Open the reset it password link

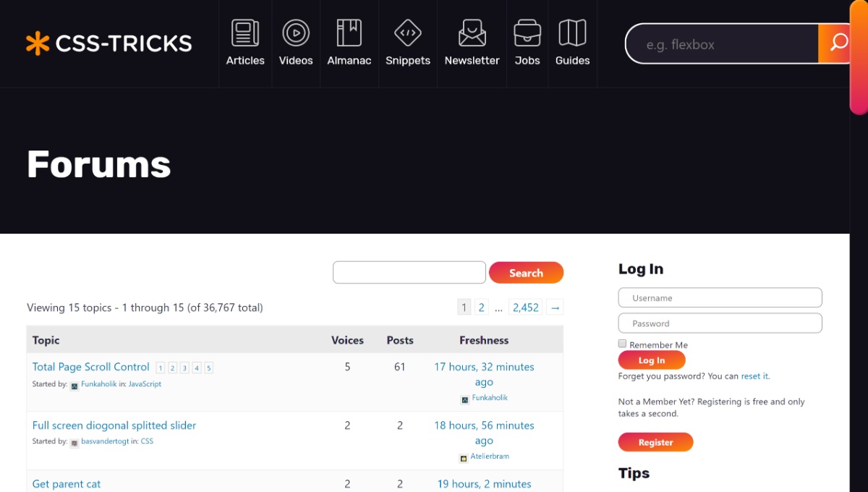(754, 376)
